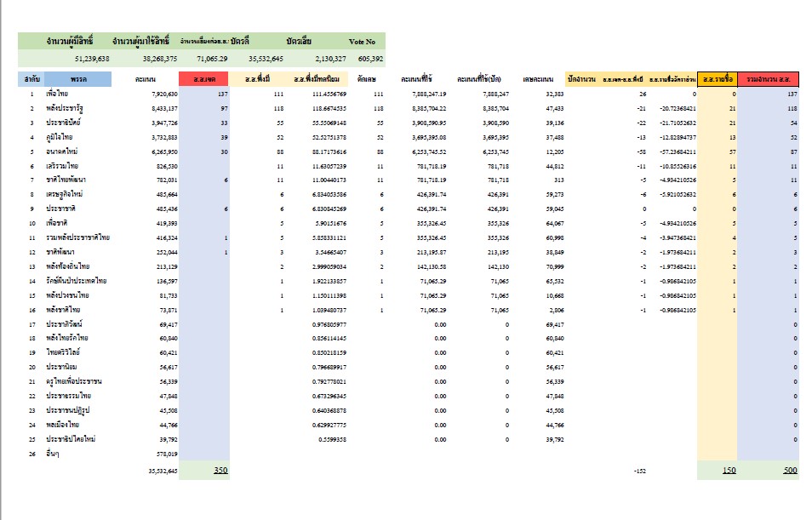Select score cell 136,597

(167, 281)
